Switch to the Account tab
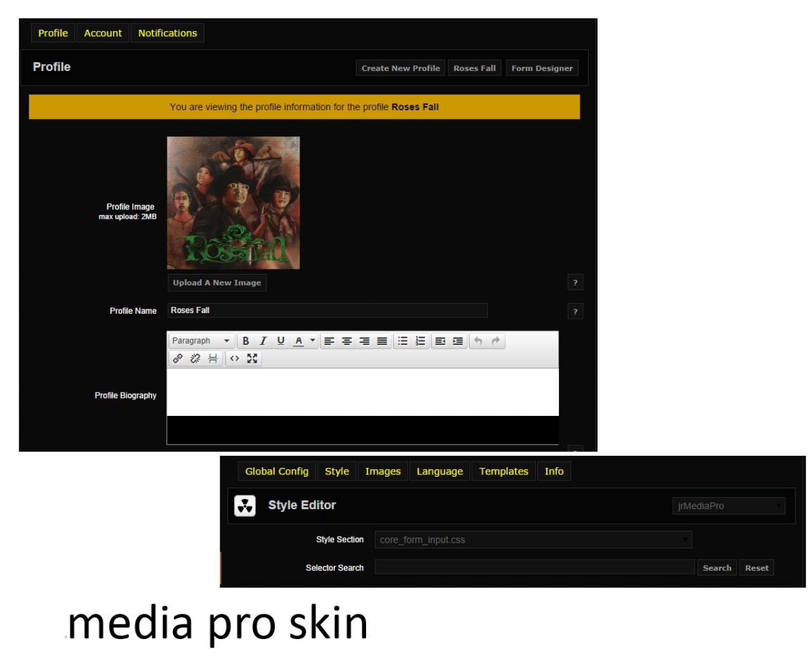This screenshot has width=812, height=660. (103, 33)
